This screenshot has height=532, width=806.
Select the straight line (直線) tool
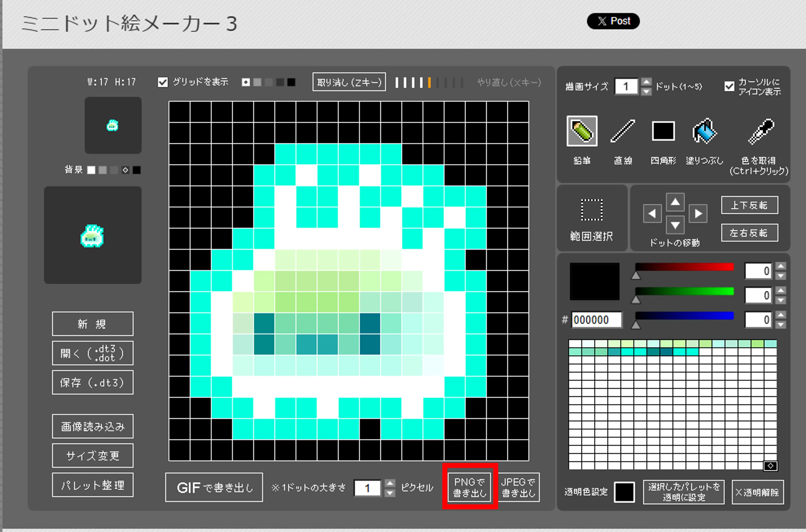[623, 131]
